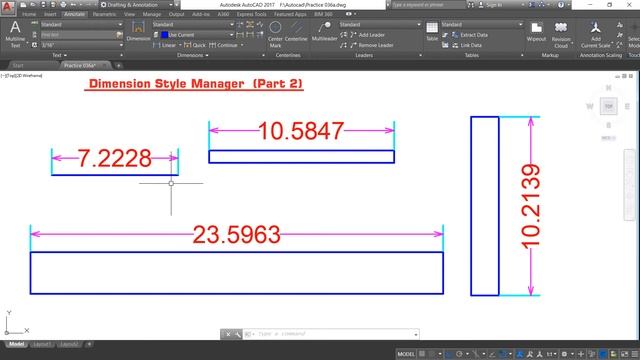
Task: Click the Quick dimension tool
Action: click(195, 45)
